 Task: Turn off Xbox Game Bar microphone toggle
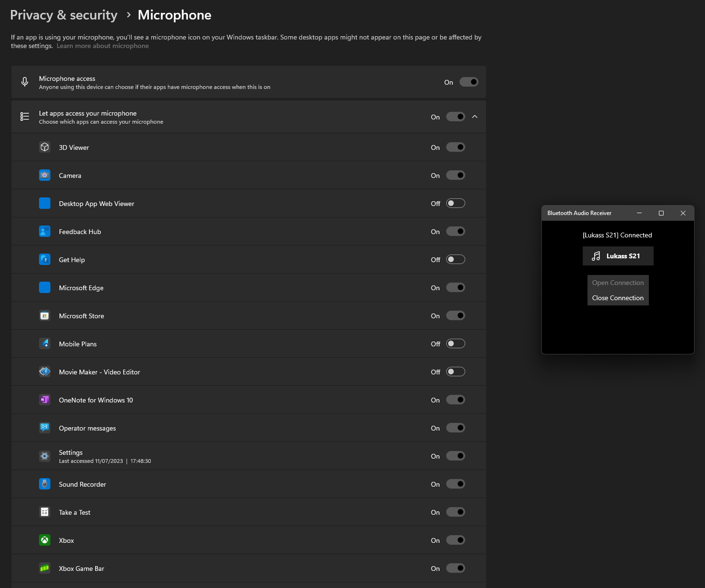click(456, 568)
